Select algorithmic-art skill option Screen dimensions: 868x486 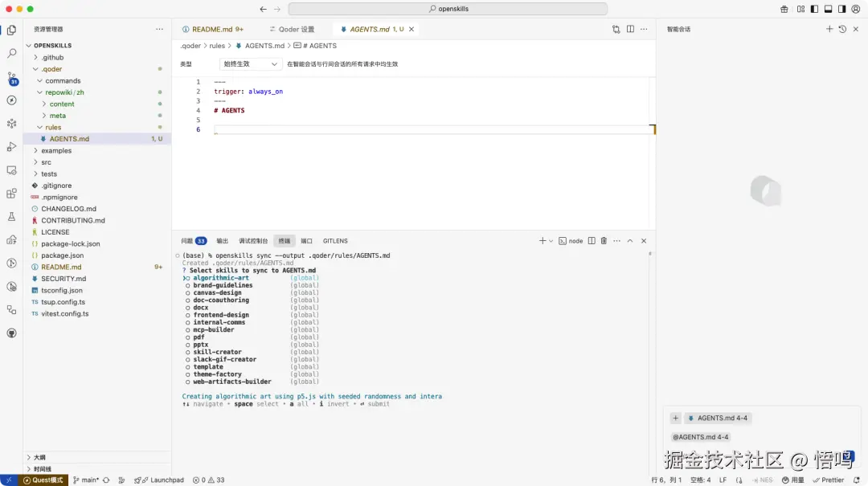pos(221,278)
